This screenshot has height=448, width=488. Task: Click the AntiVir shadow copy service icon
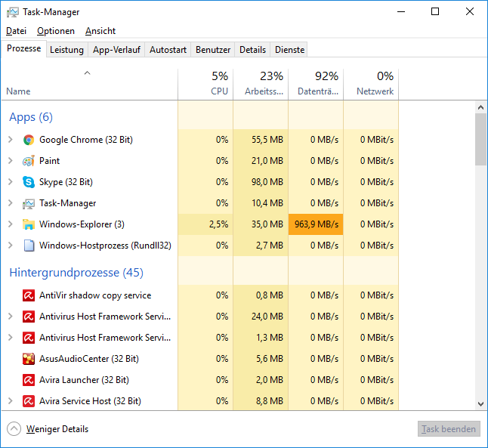tap(29, 295)
